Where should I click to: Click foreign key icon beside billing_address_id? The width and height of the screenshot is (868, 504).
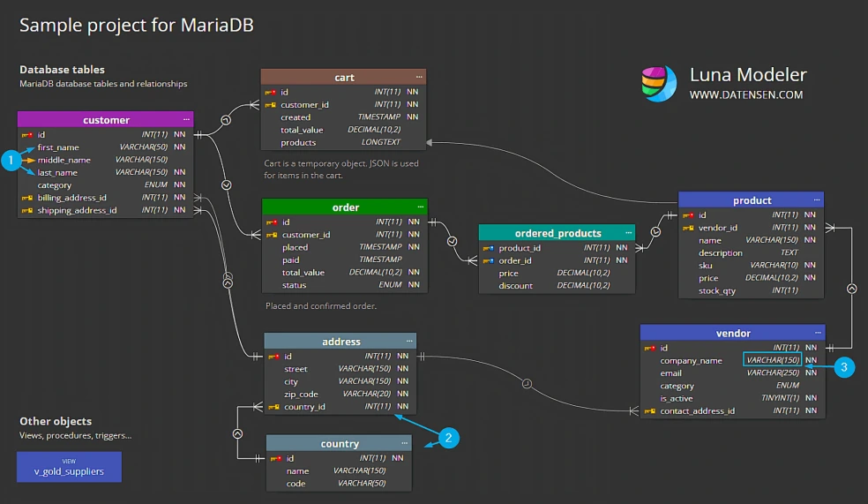(x=26, y=199)
